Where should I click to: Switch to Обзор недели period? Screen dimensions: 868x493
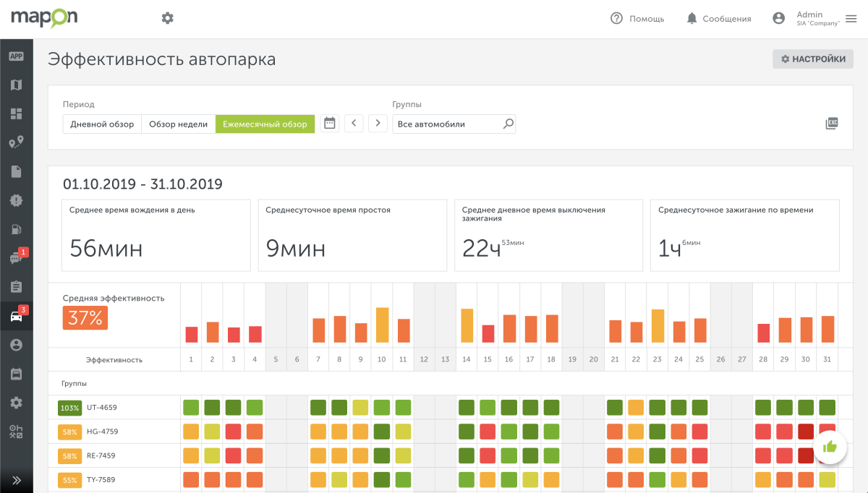point(178,124)
